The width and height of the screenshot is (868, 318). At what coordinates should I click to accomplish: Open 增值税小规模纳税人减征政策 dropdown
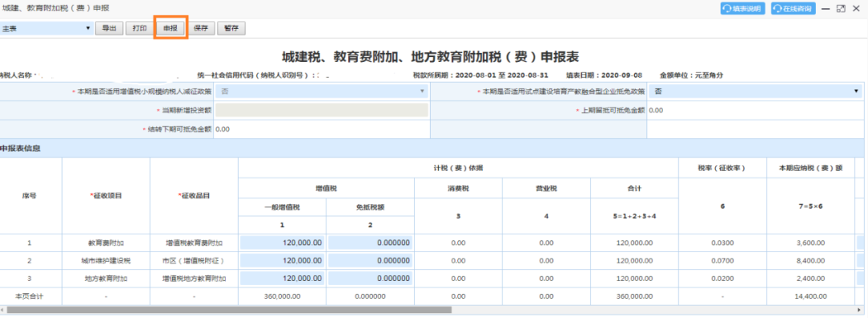pos(321,92)
